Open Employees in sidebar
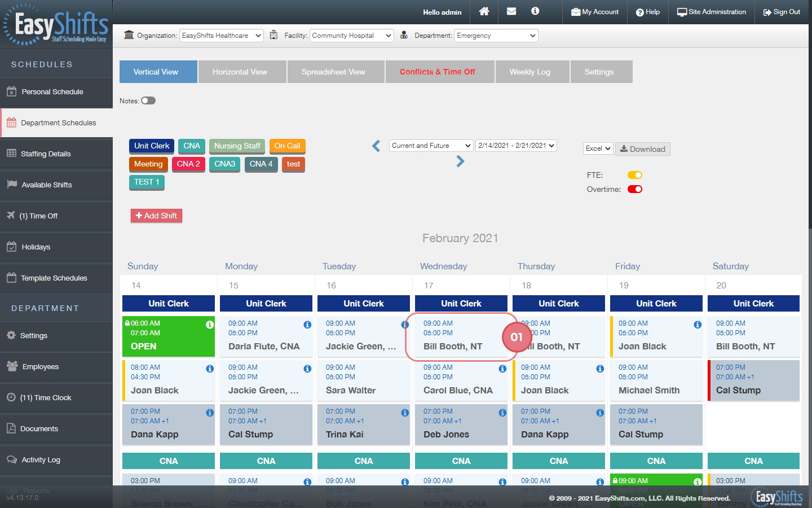Viewport: 812px width, 508px height. coord(56,366)
